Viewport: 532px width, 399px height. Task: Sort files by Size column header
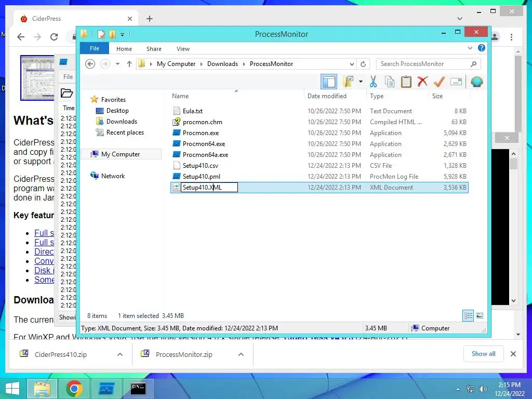(437, 96)
